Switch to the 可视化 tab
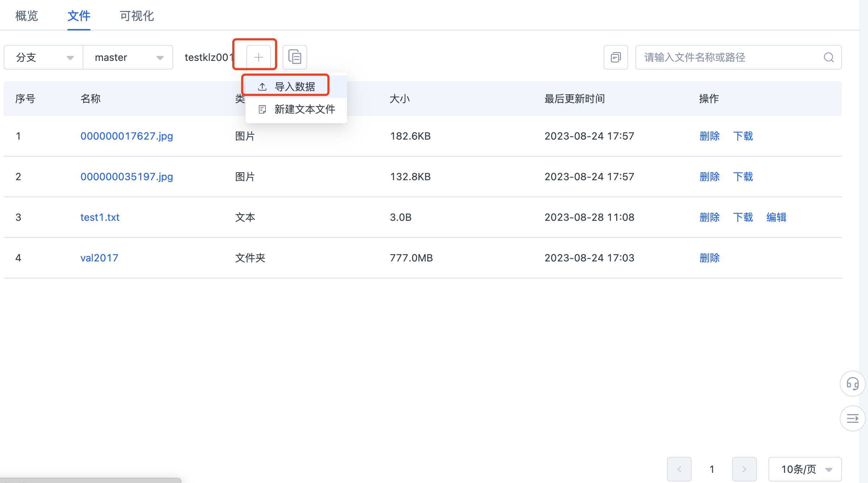The height and width of the screenshot is (483, 868). (136, 16)
